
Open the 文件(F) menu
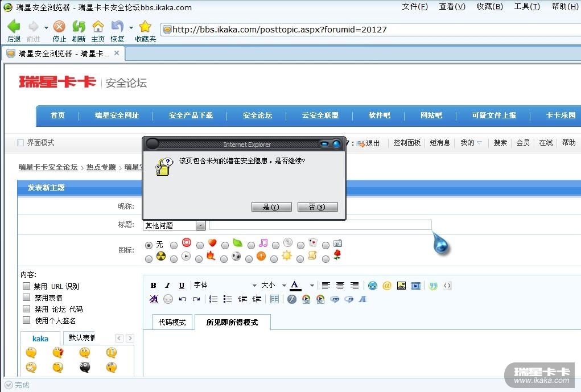click(x=415, y=7)
